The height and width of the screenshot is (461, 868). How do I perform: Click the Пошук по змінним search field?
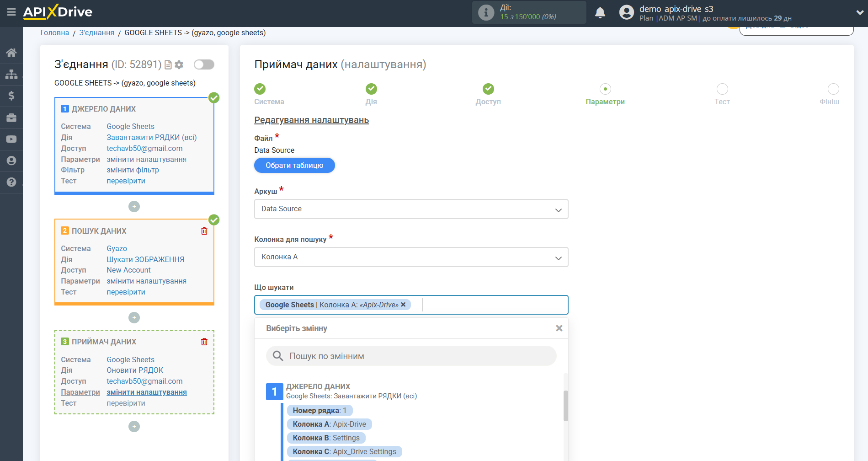(x=411, y=356)
